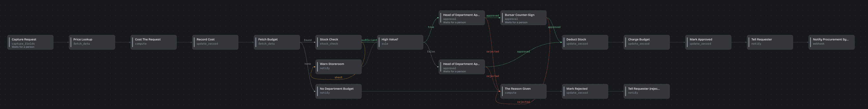Select the Notify Procurement Sy... webhook node
The width and height of the screenshot is (868, 109).
point(832,43)
